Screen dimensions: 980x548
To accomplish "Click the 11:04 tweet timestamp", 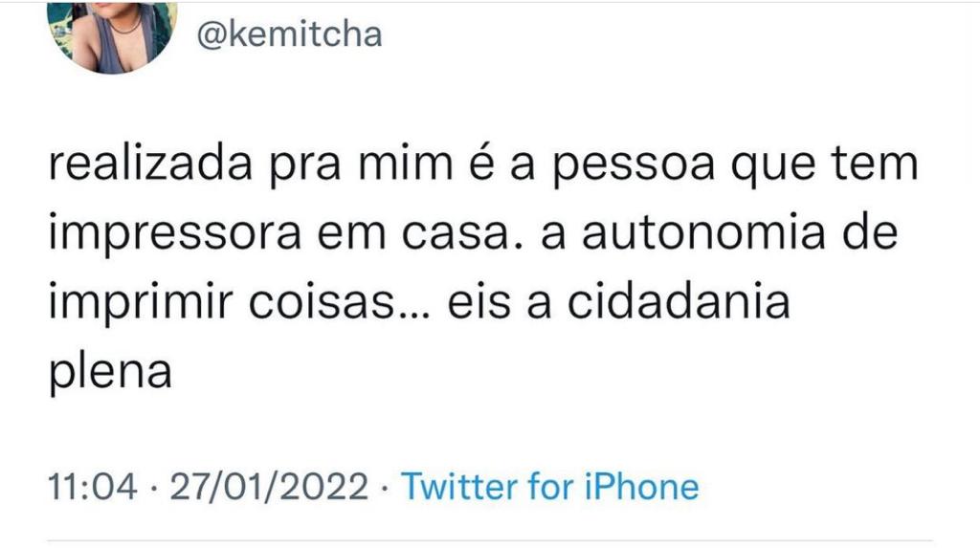I will point(93,487).
